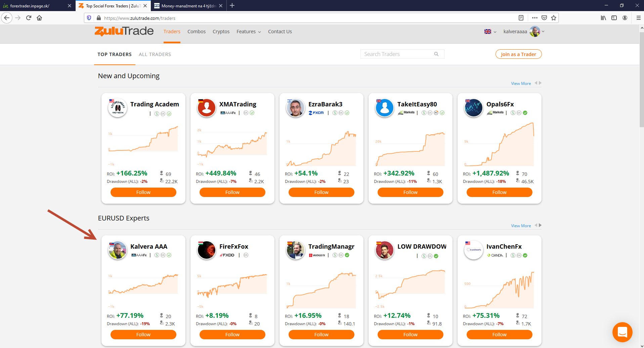
Task: Open the browser home page icon
Action: (x=39, y=18)
